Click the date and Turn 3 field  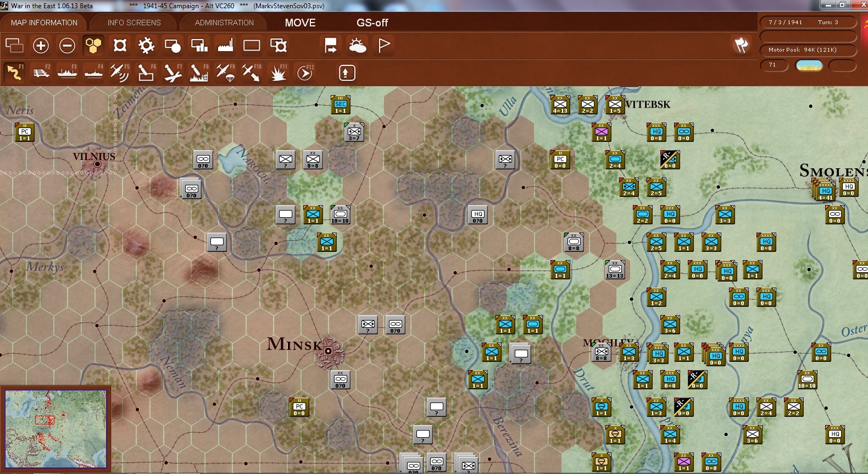click(x=808, y=22)
